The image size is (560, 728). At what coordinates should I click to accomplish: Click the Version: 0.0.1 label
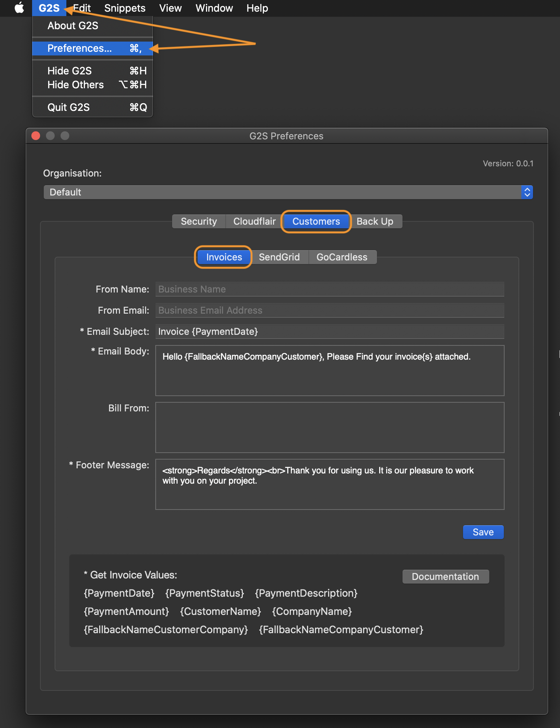pyautogui.click(x=508, y=163)
